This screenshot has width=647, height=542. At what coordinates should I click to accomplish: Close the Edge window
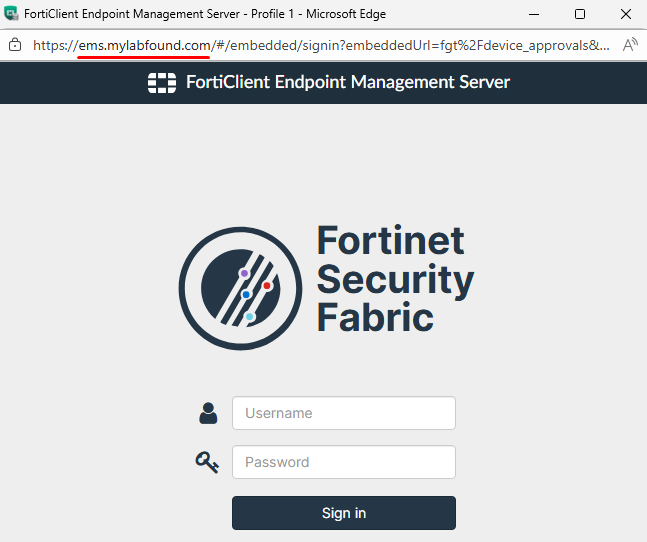click(x=626, y=14)
